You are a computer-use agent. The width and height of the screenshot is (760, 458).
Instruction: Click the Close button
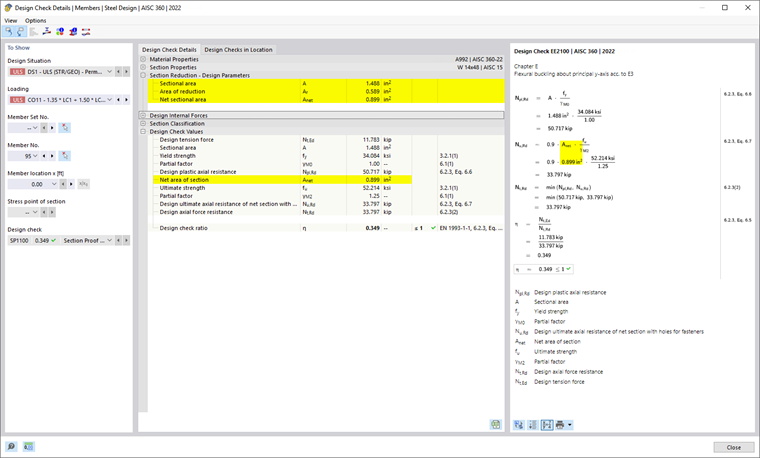734,447
